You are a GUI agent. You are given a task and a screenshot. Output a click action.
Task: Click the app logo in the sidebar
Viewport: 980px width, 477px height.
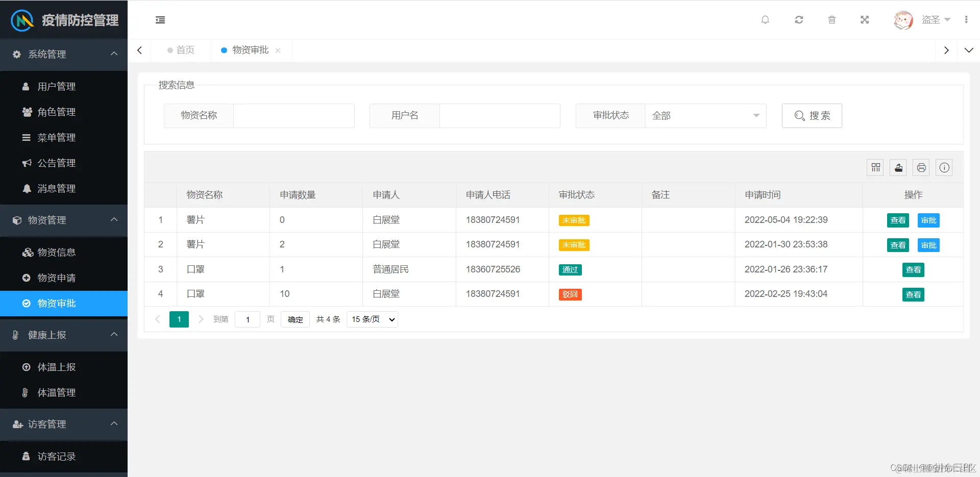click(22, 20)
